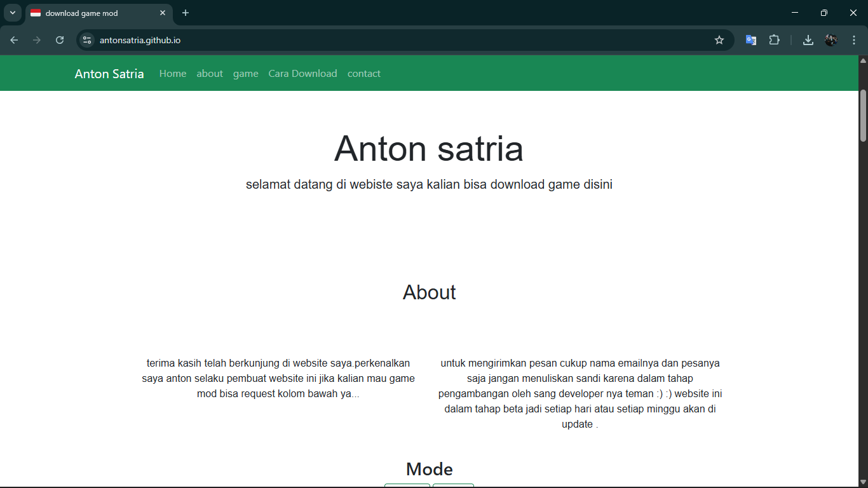The height and width of the screenshot is (488, 868).
Task: Click the scrollbar down arrow
Action: coord(863,482)
